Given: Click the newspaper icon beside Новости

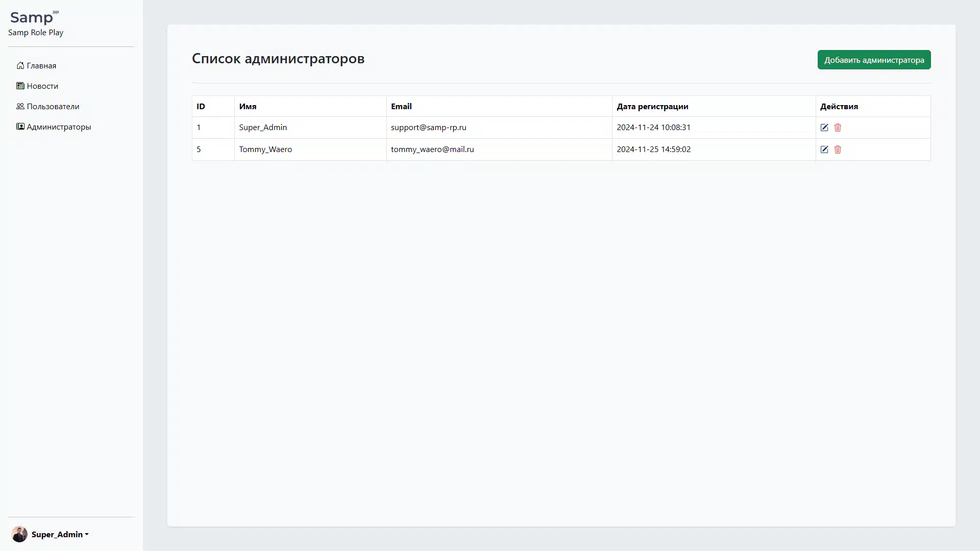Looking at the screenshot, I should pos(20,86).
